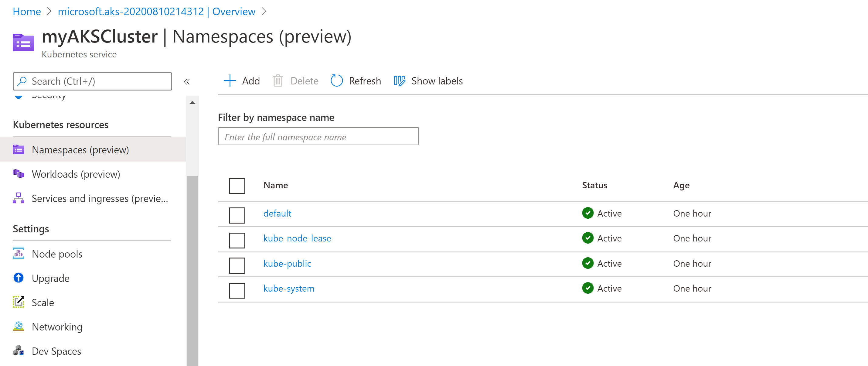Click the sidebar scrollbar thumb
868x366 pixels.
[x=192, y=271]
